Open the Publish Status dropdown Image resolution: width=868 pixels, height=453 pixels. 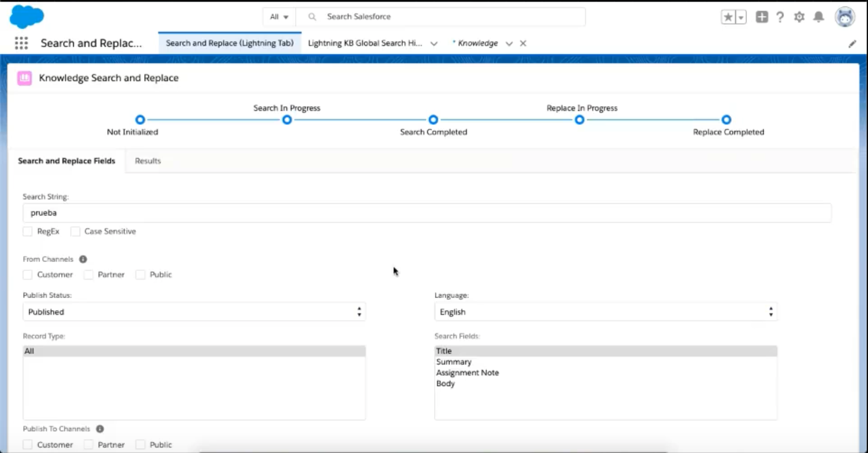pos(194,312)
